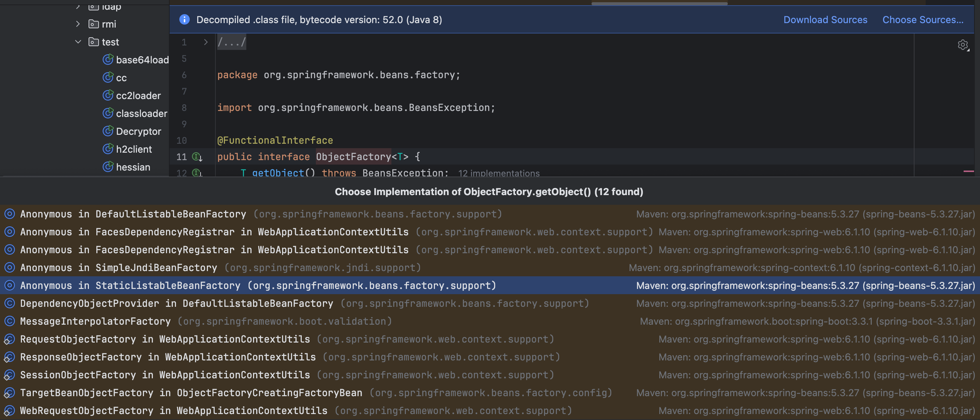Expand the folded comment on line 1
The height and width of the screenshot is (420, 980).
pos(206,42)
